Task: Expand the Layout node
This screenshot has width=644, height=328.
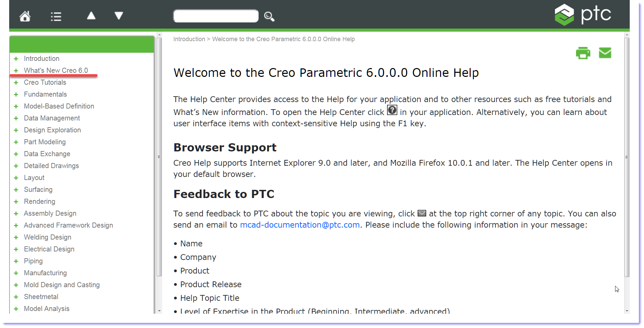Action: 16,178
